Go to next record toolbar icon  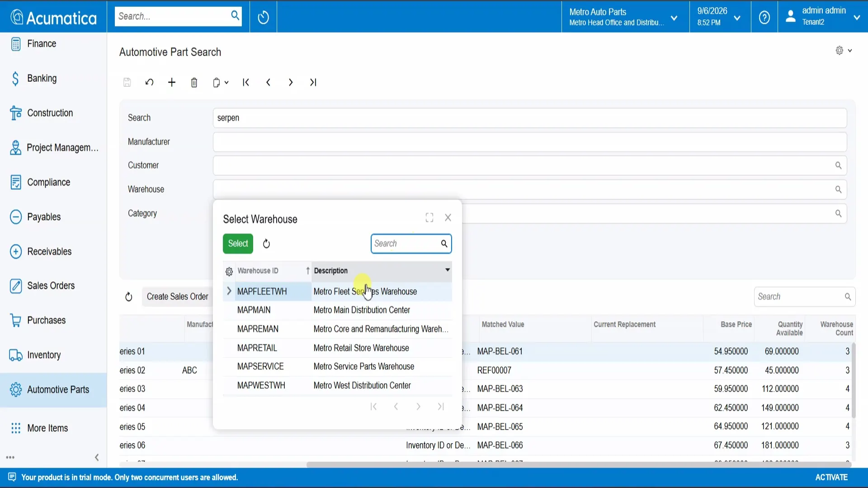[291, 82]
